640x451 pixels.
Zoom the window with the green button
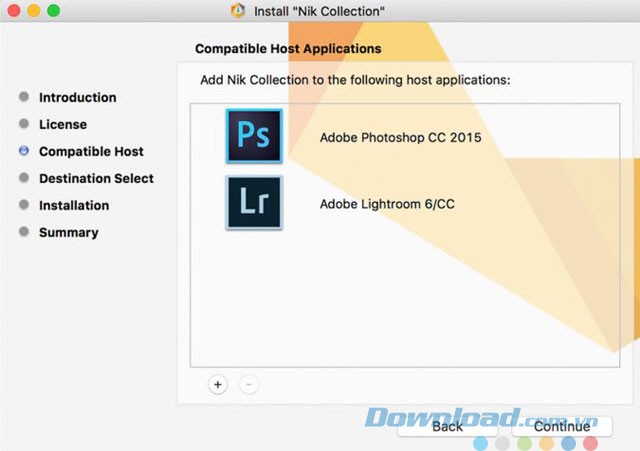pyautogui.click(x=53, y=11)
